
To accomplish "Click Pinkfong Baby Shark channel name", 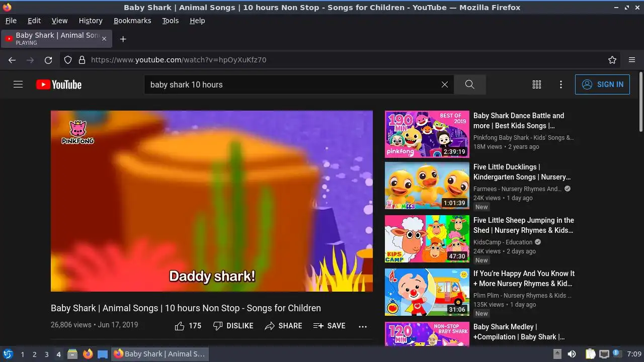I will click(524, 138).
